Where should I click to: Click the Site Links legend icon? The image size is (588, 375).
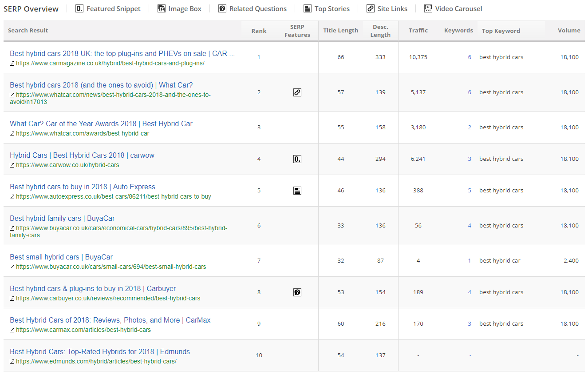(371, 8)
